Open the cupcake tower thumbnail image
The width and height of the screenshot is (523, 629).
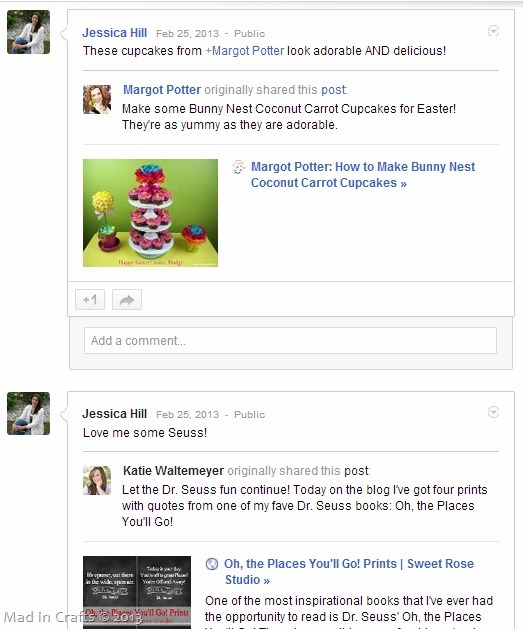[x=150, y=213]
